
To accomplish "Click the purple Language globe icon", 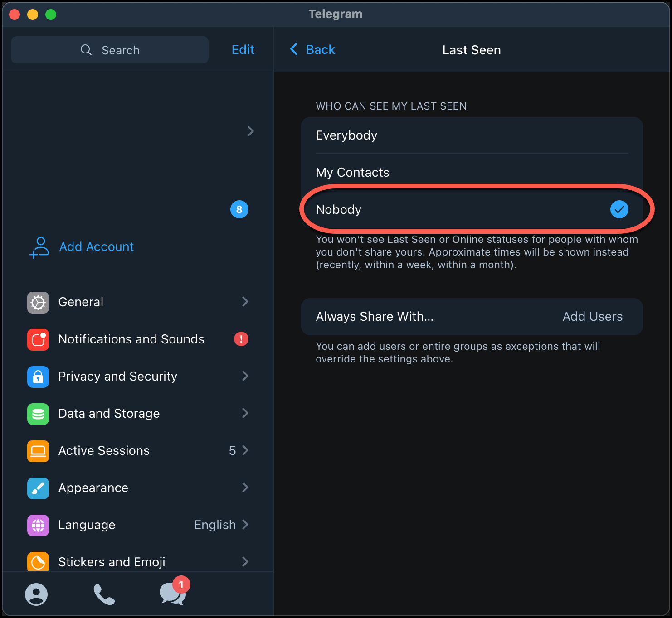I will pos(38,525).
